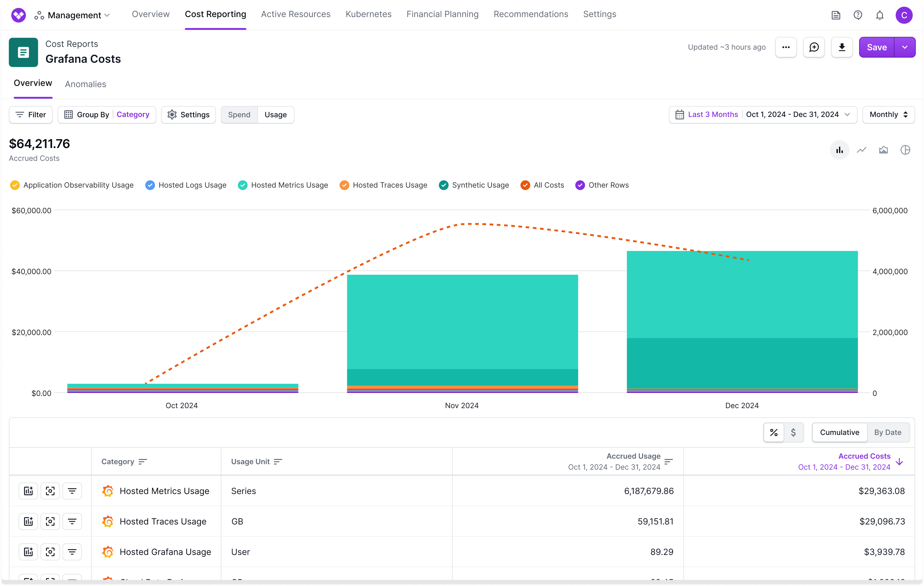Click filter icon for Hosted Metrics Usage row

[x=72, y=491]
